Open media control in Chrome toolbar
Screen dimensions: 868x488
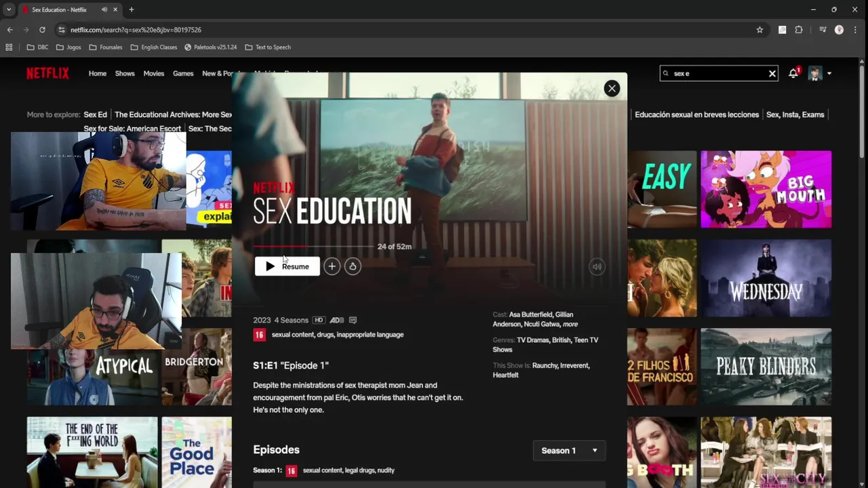coord(823,30)
